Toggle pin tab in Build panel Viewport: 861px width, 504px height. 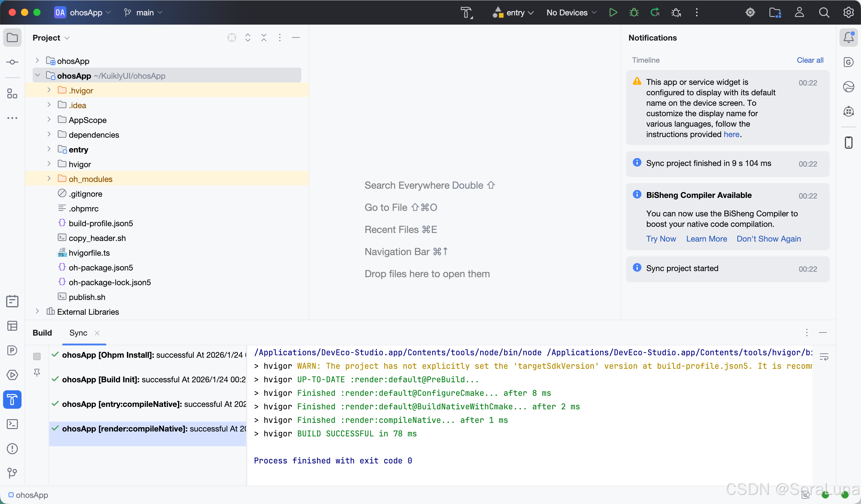37,372
